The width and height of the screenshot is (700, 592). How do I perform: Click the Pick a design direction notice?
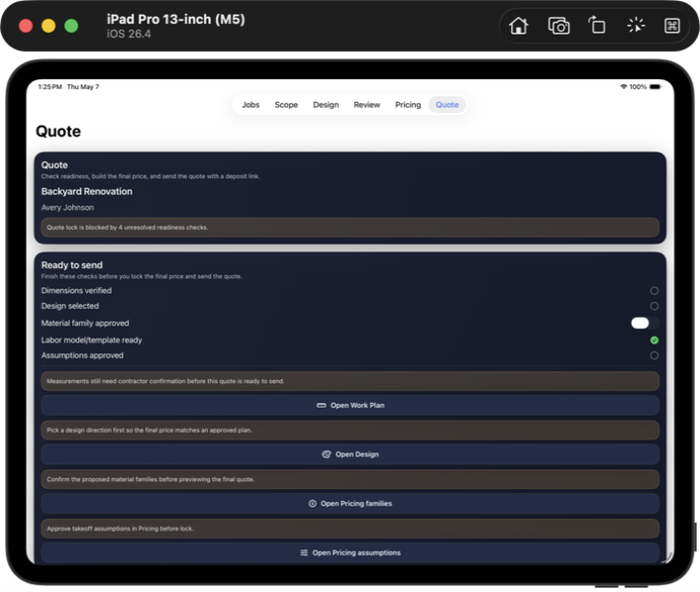350,431
